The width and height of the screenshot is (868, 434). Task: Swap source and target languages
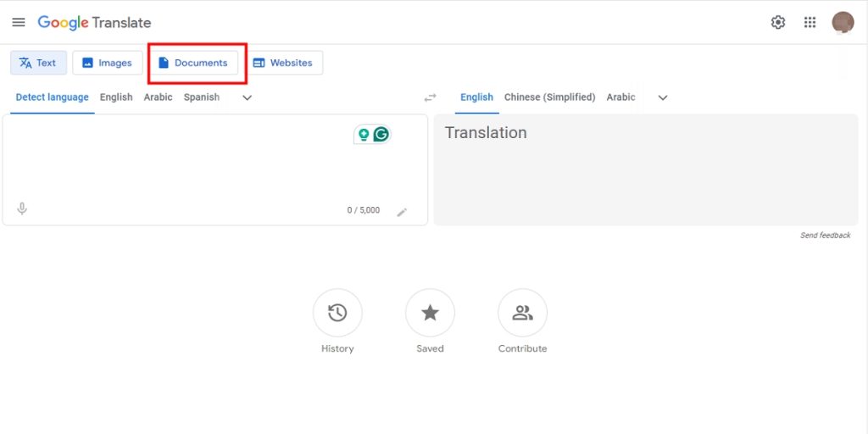pyautogui.click(x=431, y=97)
